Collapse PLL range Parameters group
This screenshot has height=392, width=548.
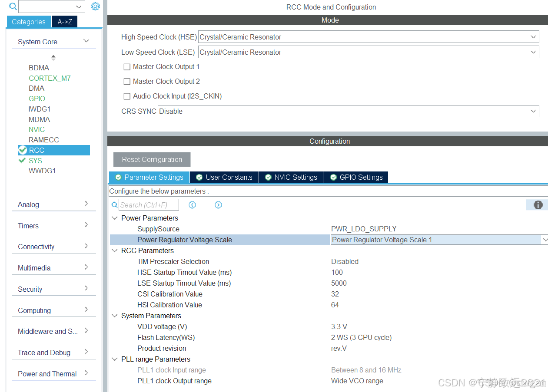coord(114,359)
